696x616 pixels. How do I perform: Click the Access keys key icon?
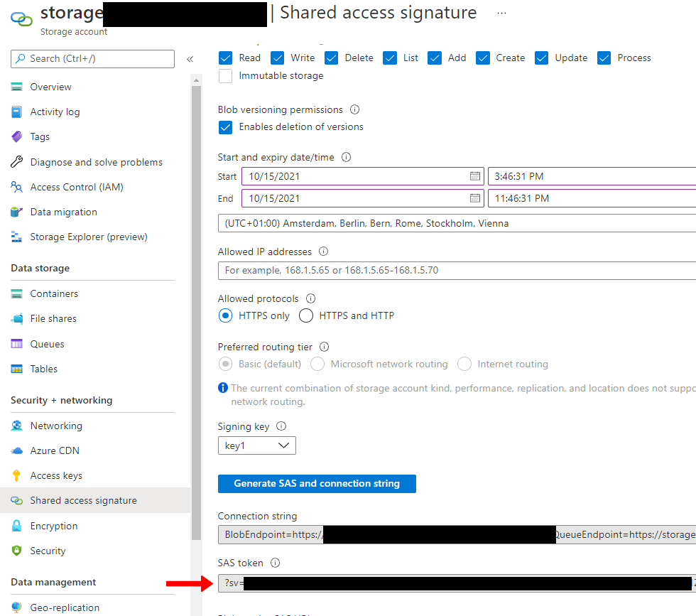click(16, 475)
